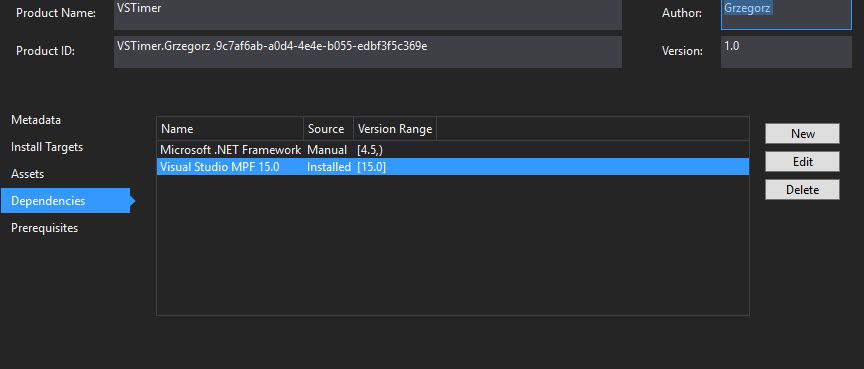Click the [15.0] version range cell
Image resolution: width=864 pixels, height=369 pixels.
point(371,167)
